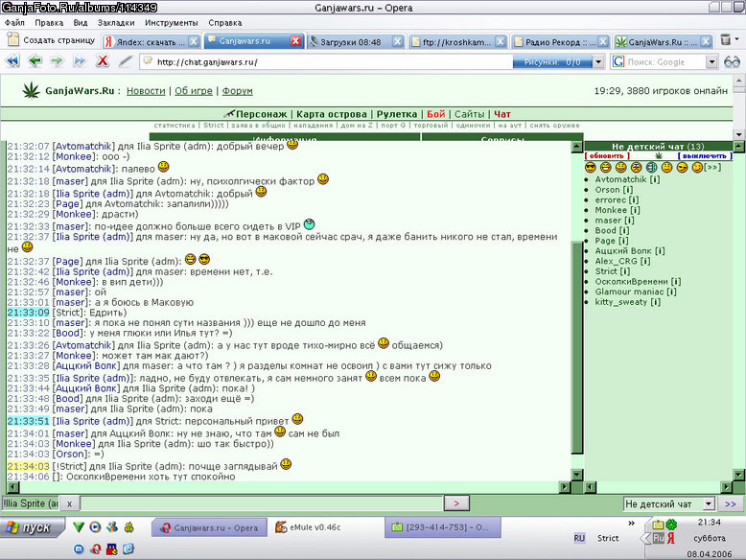Insert the sunglasses smiley from chat panel
The width and height of the screenshot is (746, 560).
pos(591,168)
